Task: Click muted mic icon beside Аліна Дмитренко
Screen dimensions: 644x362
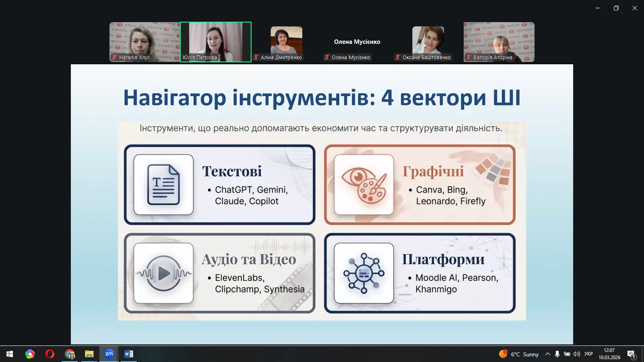Action: click(256, 57)
